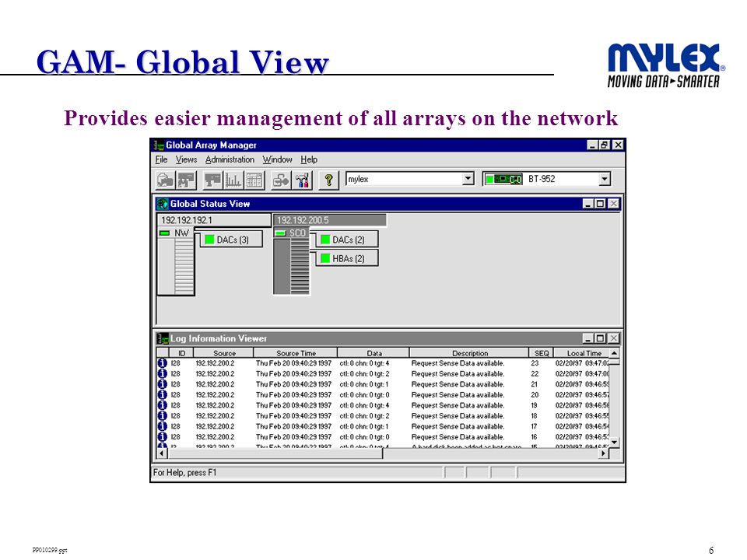Click the SCO server status indicator
This screenshot has width=747, height=560.
click(x=280, y=233)
